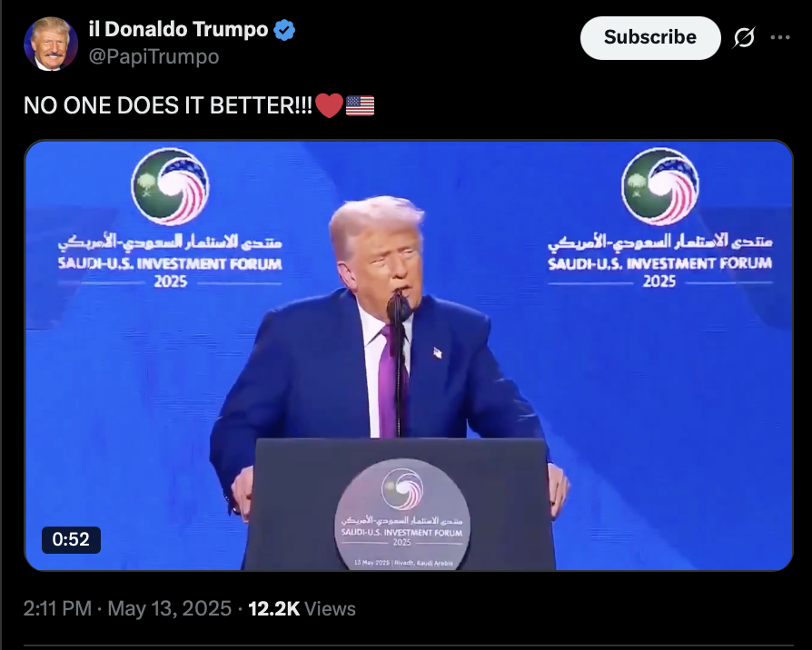Click the blue verified checkmark badge
This screenshot has height=650, width=812.
pyautogui.click(x=284, y=29)
